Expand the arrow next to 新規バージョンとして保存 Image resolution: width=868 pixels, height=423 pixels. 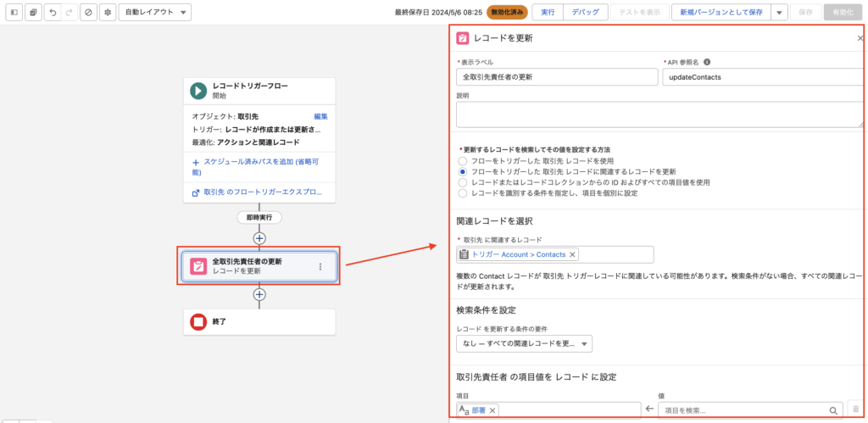pyautogui.click(x=778, y=13)
